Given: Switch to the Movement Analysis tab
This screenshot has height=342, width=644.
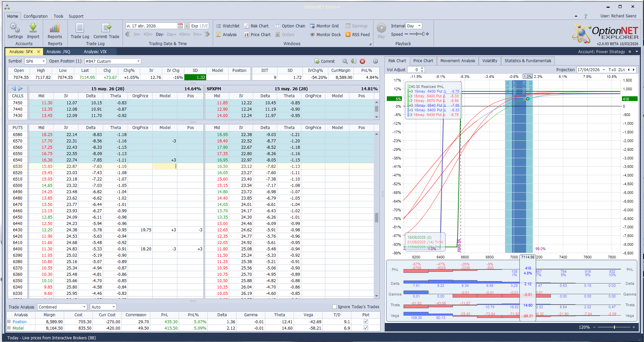Looking at the screenshot, I should 458,61.
